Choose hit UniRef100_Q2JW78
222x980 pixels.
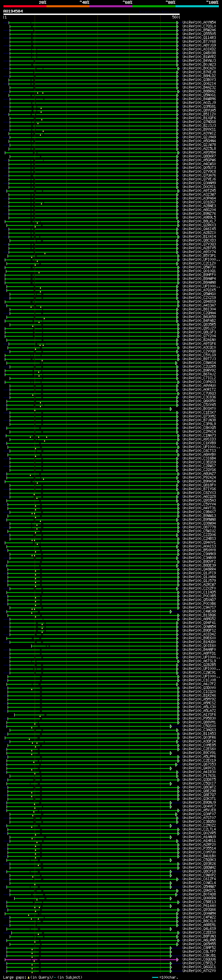tap(199, 145)
